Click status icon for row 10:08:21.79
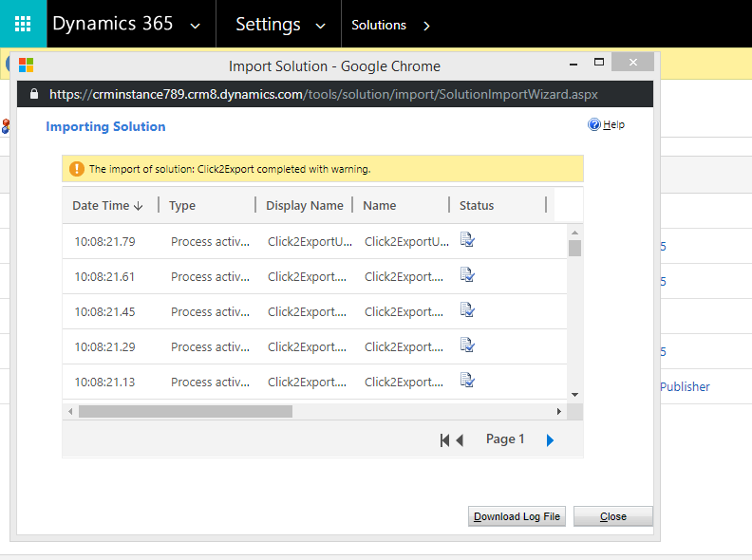Screen dimensions: 752x560 click(467, 239)
